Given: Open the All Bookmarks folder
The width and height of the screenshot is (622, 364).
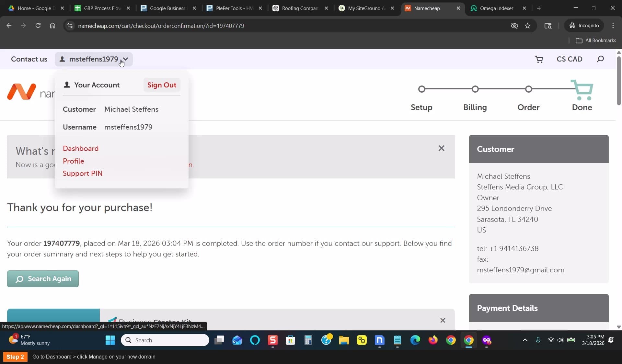Looking at the screenshot, I should pyautogui.click(x=596, y=40).
